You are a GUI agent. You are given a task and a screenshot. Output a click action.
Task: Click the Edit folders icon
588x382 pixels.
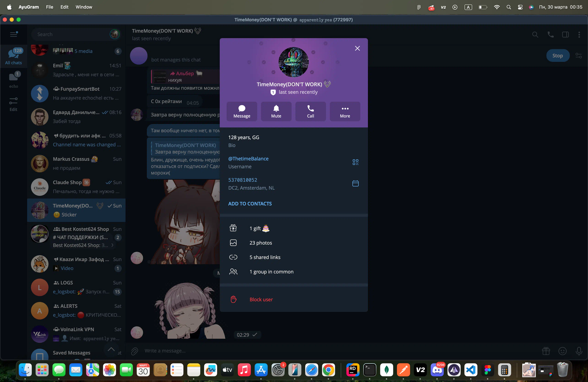(x=14, y=104)
